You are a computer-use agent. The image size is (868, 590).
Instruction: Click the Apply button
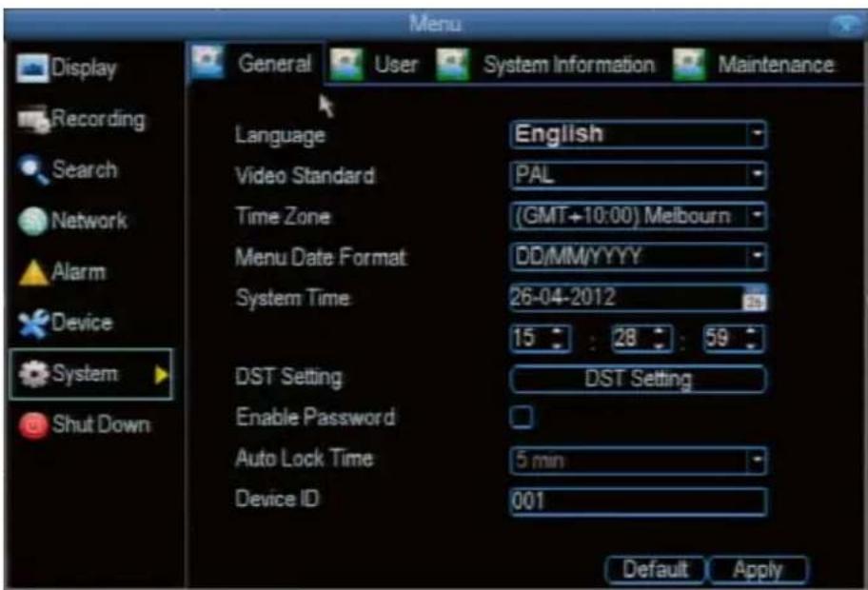coord(758,569)
